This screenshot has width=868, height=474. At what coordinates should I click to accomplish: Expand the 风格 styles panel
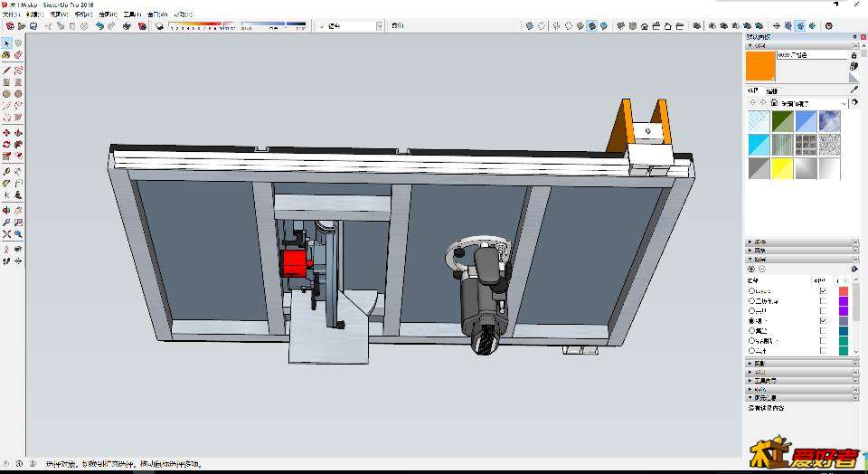(x=800, y=251)
